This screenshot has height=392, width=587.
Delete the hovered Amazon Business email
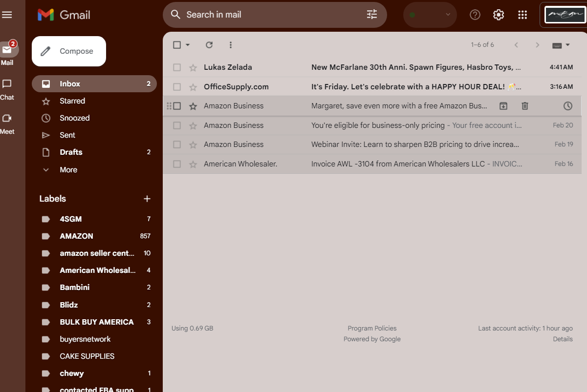pos(525,106)
